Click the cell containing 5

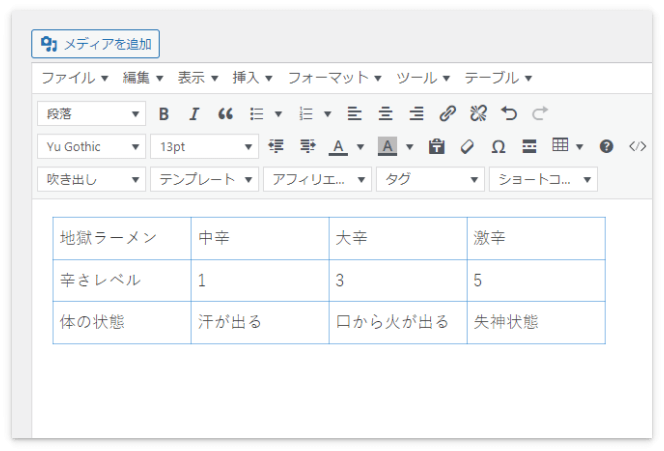coord(536,280)
